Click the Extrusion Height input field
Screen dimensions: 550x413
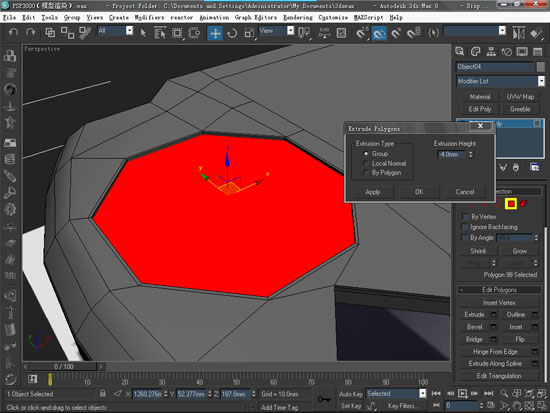pos(452,154)
